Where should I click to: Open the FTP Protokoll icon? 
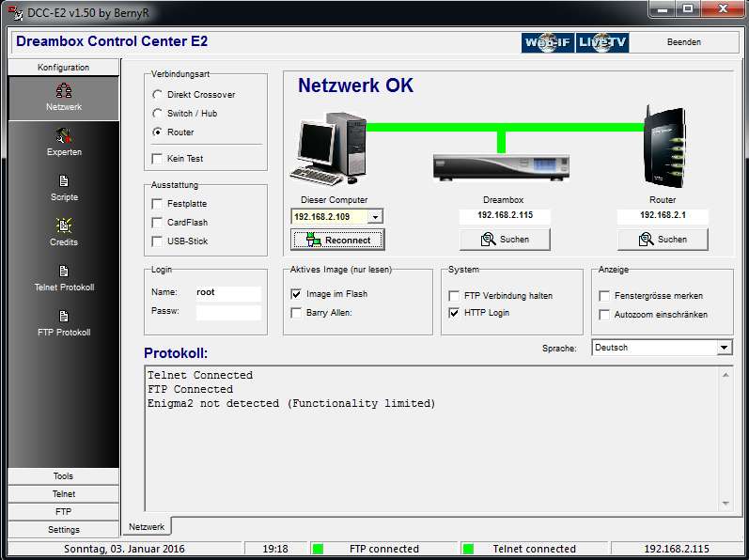coord(64,317)
